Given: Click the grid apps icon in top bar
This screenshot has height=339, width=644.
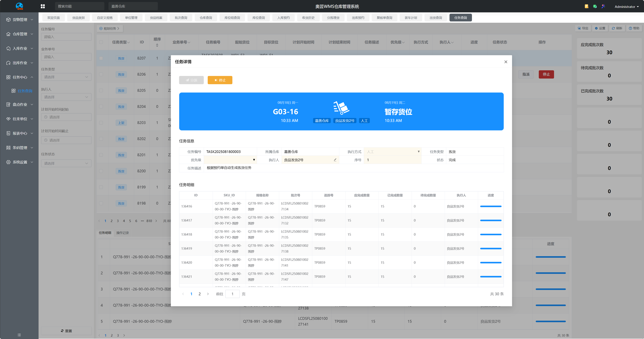Looking at the screenshot, I should pos(43,6).
